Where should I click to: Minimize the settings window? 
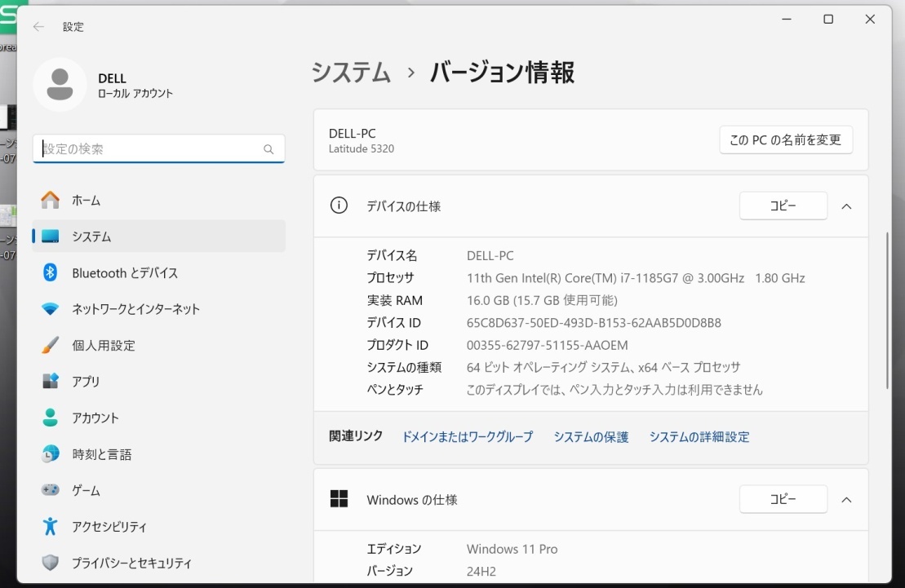coord(786,19)
